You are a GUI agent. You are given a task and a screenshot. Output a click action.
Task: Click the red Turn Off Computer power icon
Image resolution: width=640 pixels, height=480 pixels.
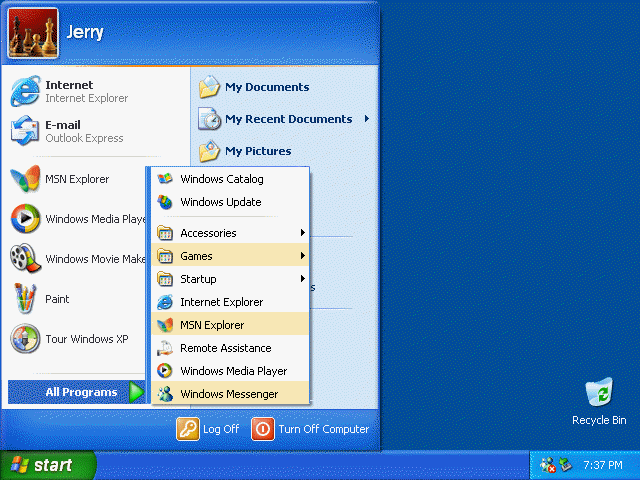pos(263,429)
